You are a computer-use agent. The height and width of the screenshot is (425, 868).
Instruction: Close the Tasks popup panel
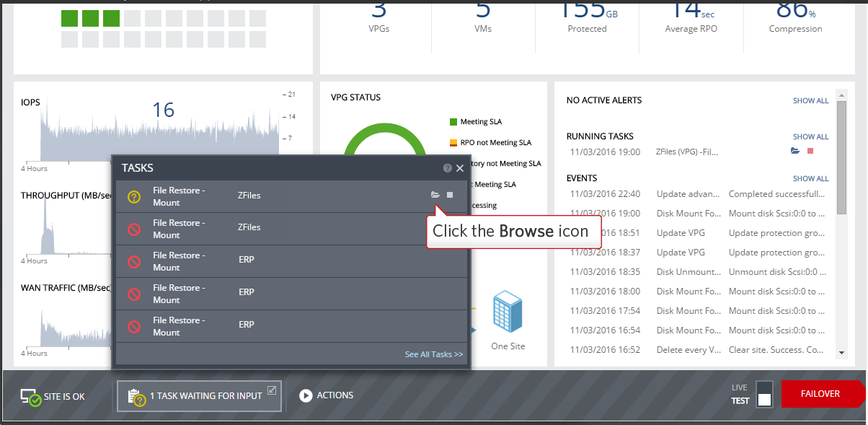click(x=460, y=168)
